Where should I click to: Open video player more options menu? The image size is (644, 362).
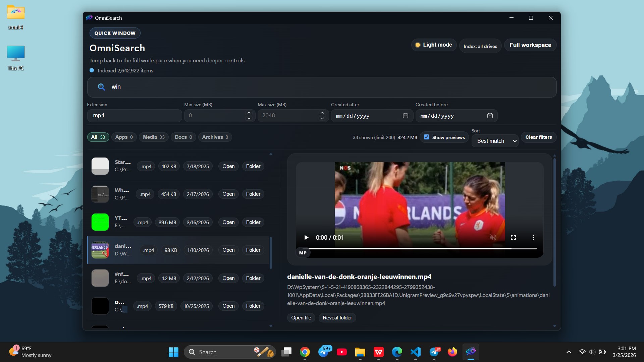[x=533, y=238]
